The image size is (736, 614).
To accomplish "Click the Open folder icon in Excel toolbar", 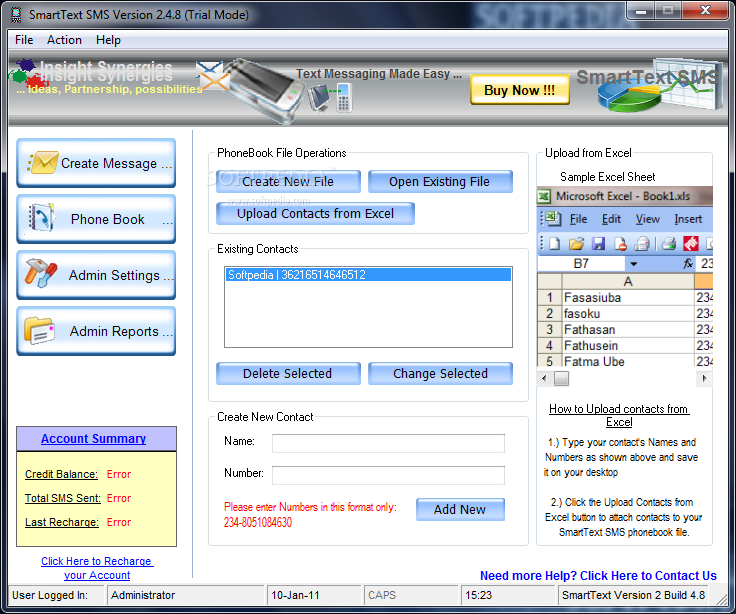I will pos(576,244).
